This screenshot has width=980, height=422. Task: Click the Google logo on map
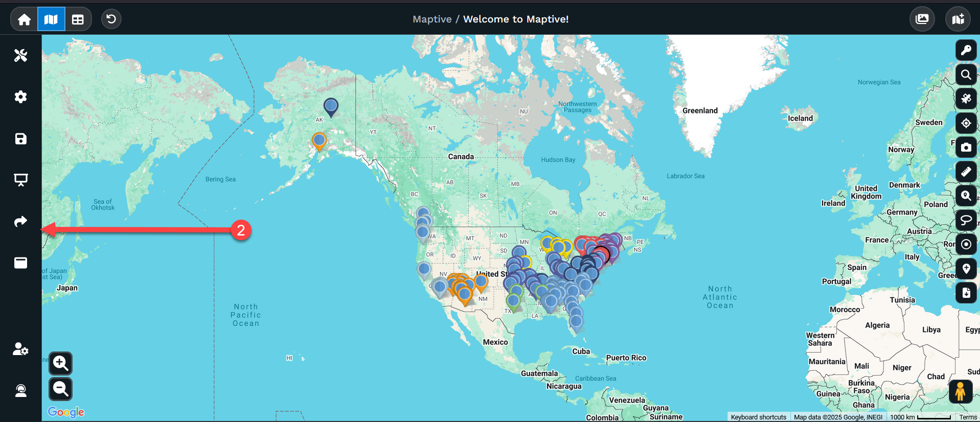click(x=66, y=412)
